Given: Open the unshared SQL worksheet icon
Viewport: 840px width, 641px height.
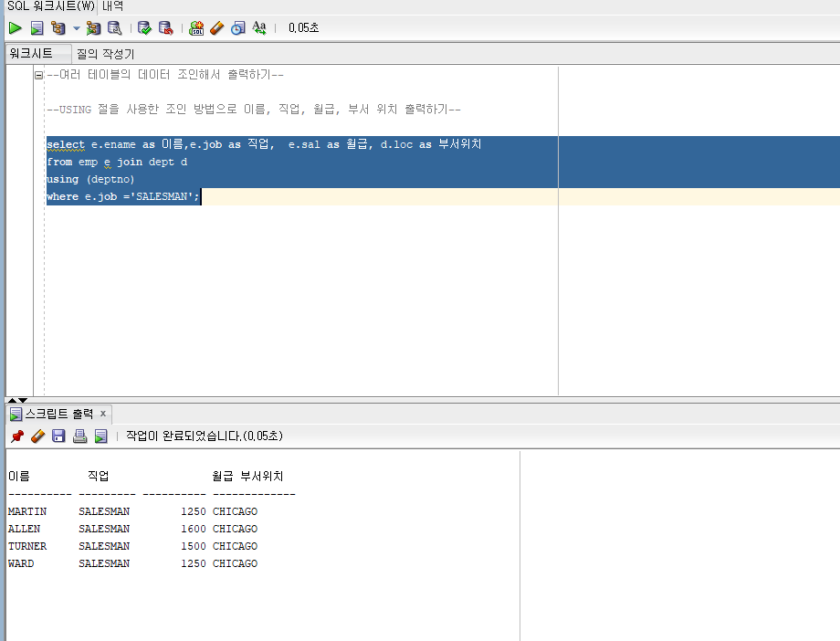Looking at the screenshot, I should point(196,28).
